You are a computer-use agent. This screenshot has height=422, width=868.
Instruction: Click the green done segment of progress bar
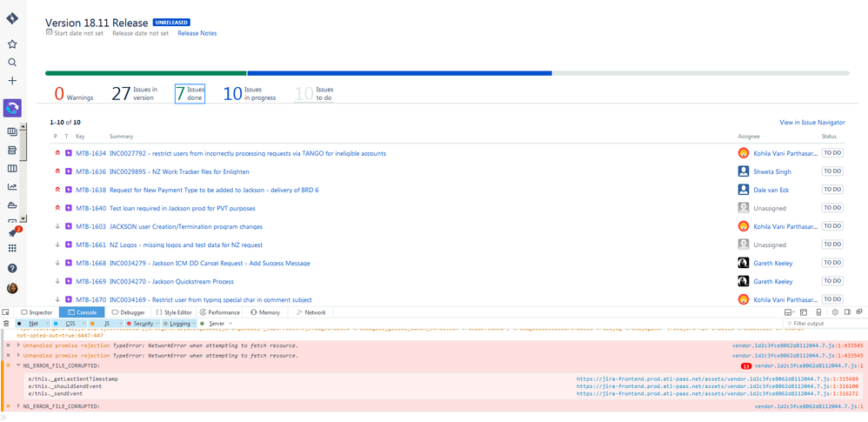tap(146, 73)
